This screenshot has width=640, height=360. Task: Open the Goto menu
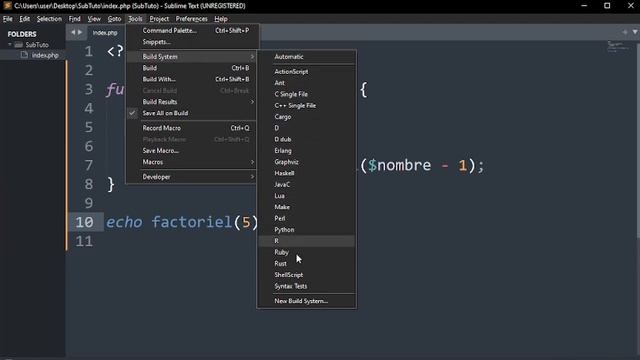[114, 19]
